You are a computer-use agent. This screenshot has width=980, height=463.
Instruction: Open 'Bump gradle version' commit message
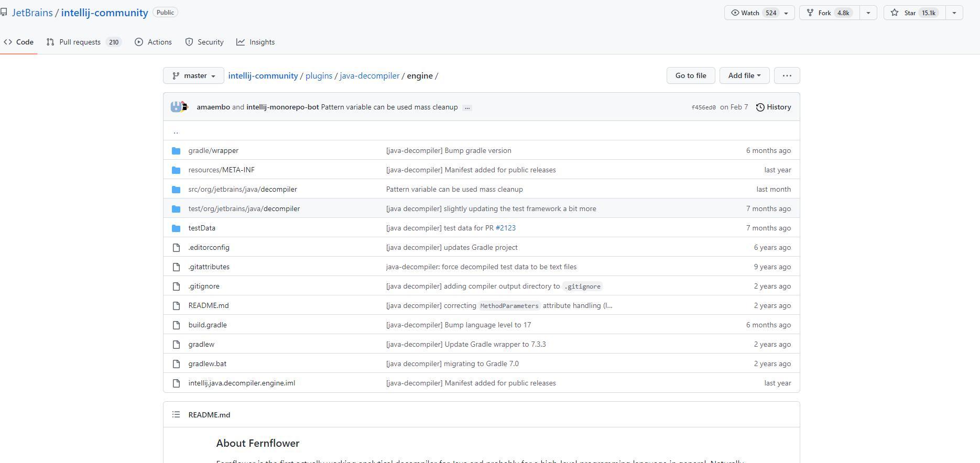[449, 150]
